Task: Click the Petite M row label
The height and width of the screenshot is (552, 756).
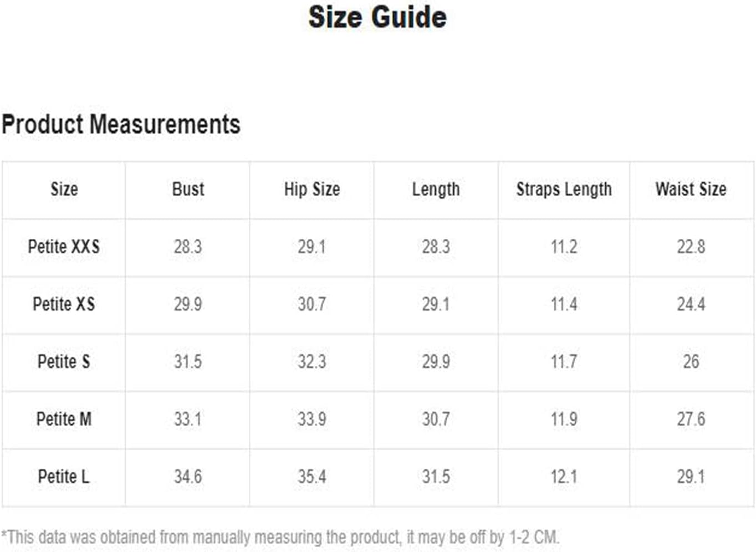Action: coord(64,419)
